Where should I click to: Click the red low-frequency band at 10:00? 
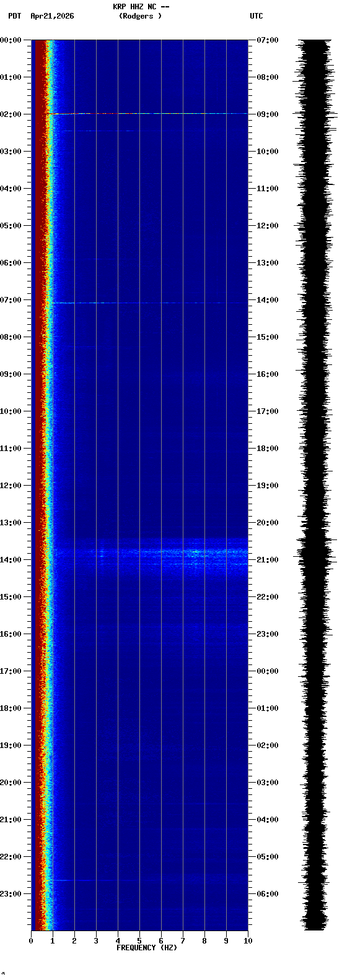(39, 411)
